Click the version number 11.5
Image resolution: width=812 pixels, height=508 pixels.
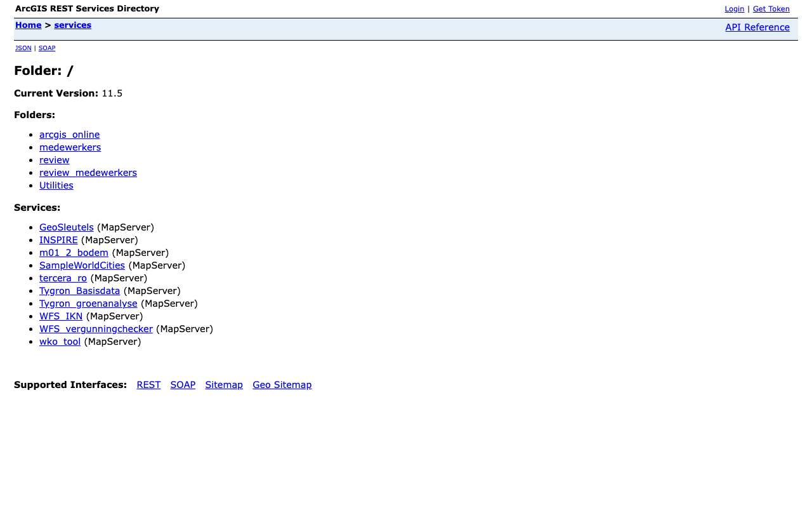112,93
